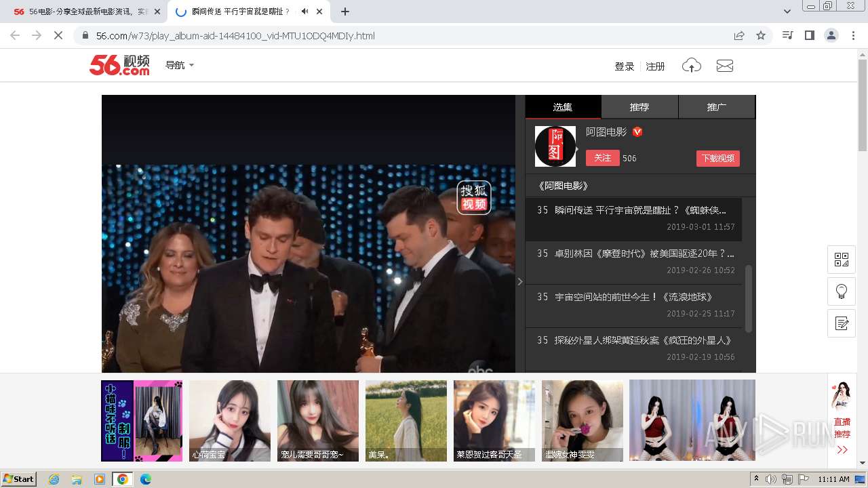Open the QR code sidebar icon
This screenshot has width=868, height=488.
pyautogui.click(x=842, y=260)
